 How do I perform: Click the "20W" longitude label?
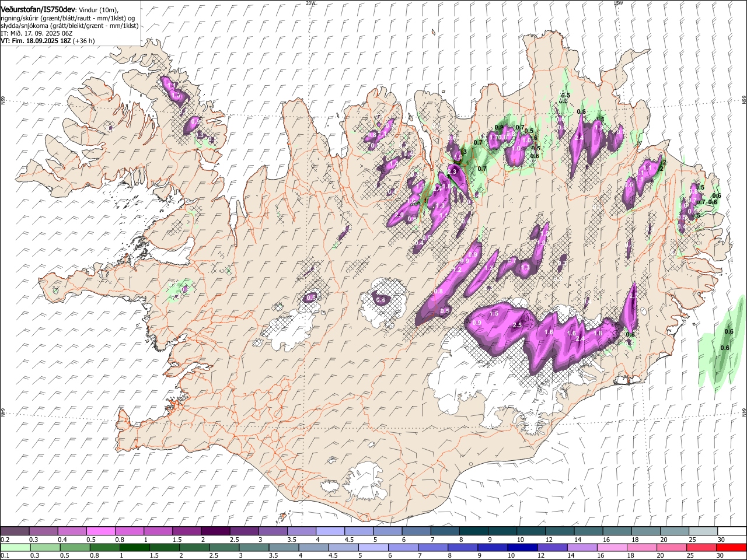pyautogui.click(x=310, y=3)
